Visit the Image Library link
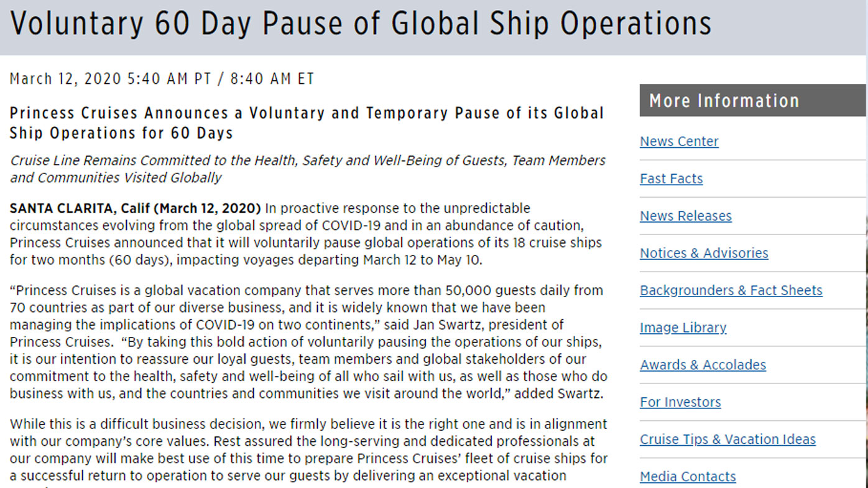 (x=683, y=328)
